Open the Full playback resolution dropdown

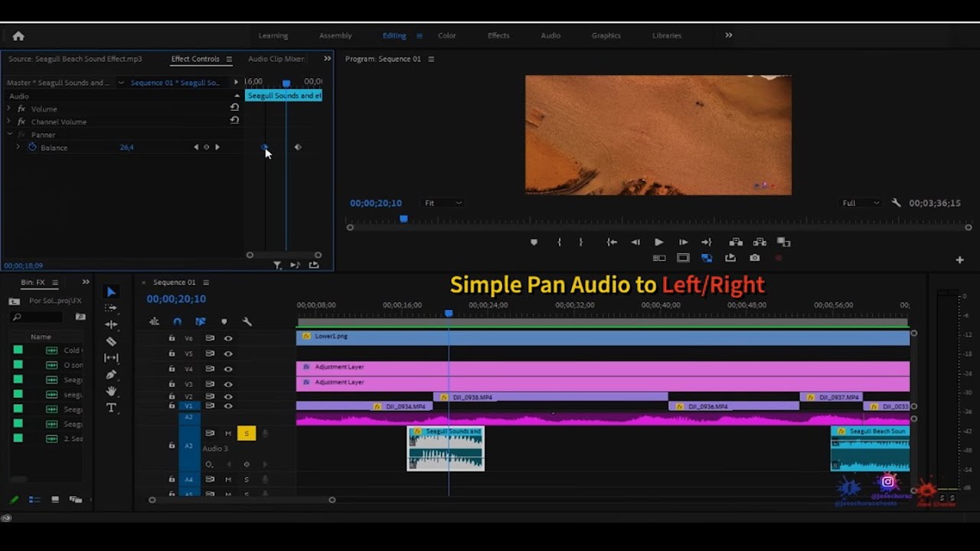click(x=861, y=203)
